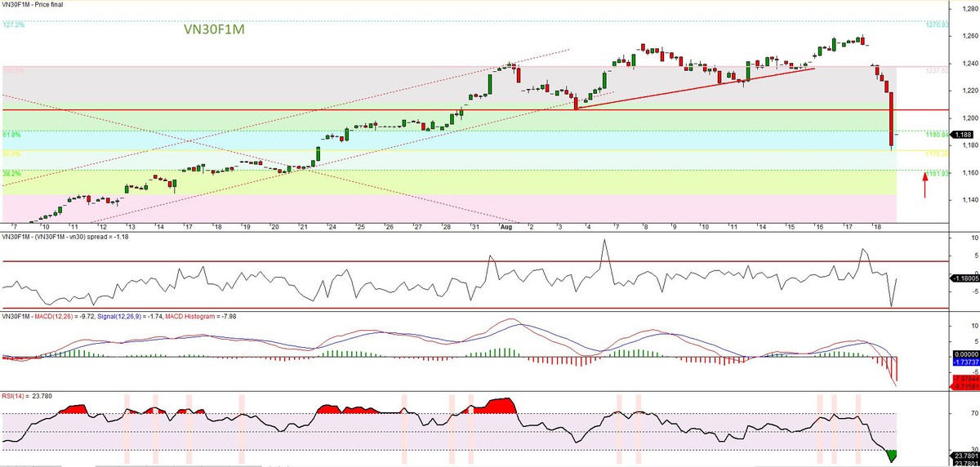
Task: Click the spread value tag -1.18005
Action: [964, 278]
